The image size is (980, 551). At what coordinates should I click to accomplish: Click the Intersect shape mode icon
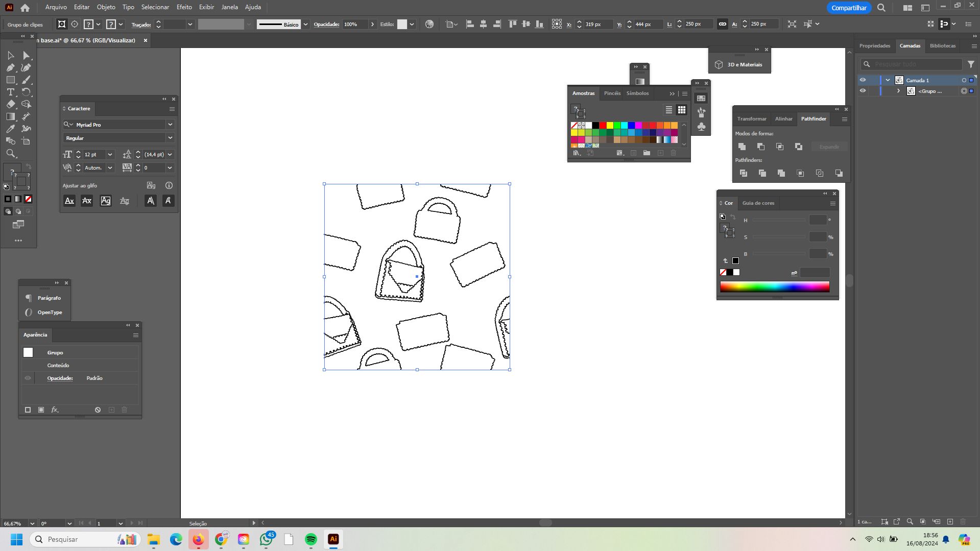780,147
